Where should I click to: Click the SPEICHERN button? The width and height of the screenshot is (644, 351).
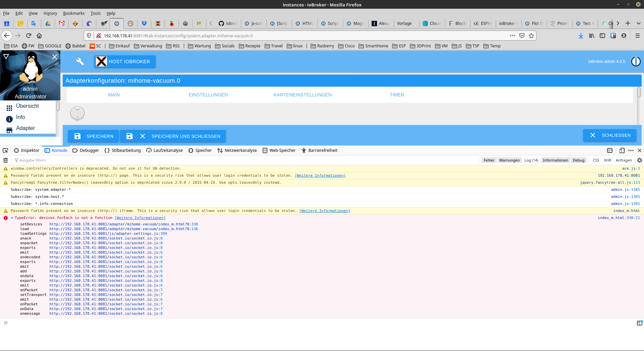tap(93, 136)
